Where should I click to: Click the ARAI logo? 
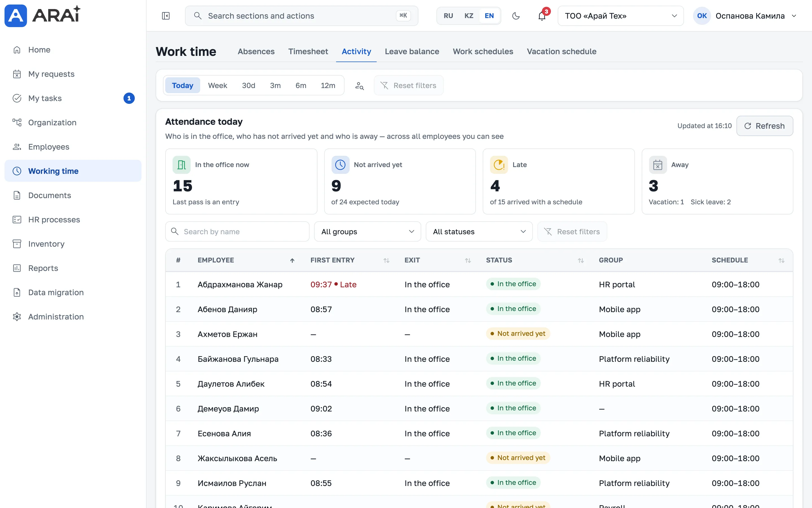(x=43, y=16)
